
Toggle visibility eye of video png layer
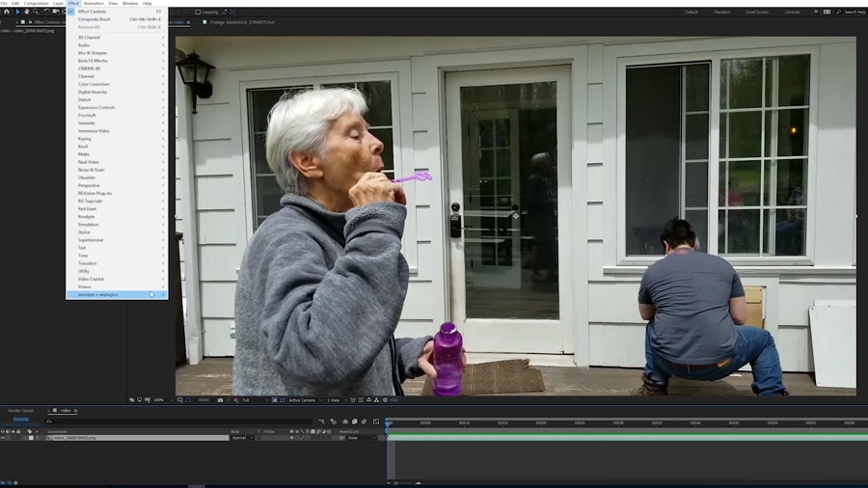3,438
